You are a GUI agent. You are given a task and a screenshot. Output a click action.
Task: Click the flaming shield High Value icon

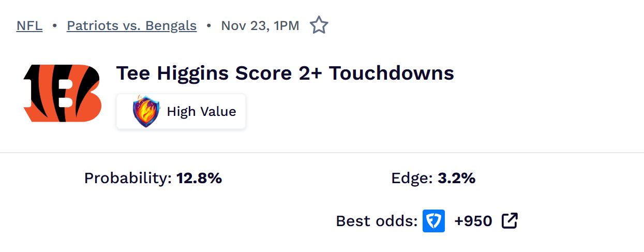coord(146,111)
